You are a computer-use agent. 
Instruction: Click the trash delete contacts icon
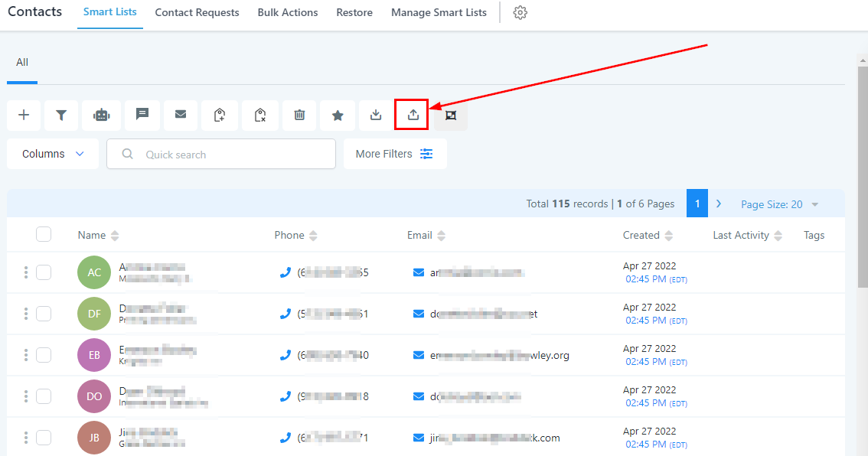point(299,115)
